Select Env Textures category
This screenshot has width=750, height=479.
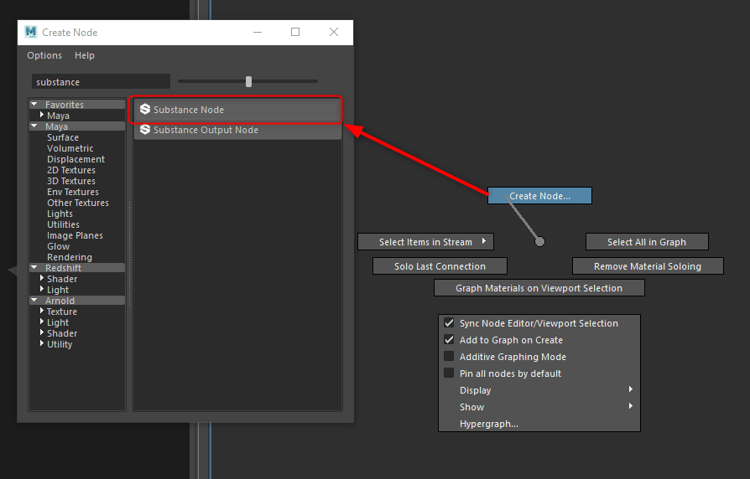pyautogui.click(x=73, y=192)
